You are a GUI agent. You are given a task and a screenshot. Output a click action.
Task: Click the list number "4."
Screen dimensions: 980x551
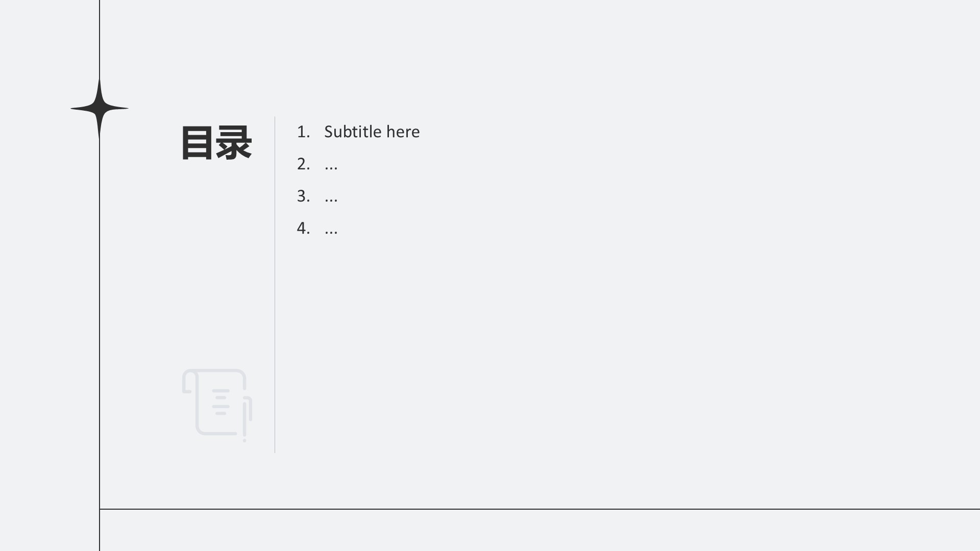click(303, 228)
